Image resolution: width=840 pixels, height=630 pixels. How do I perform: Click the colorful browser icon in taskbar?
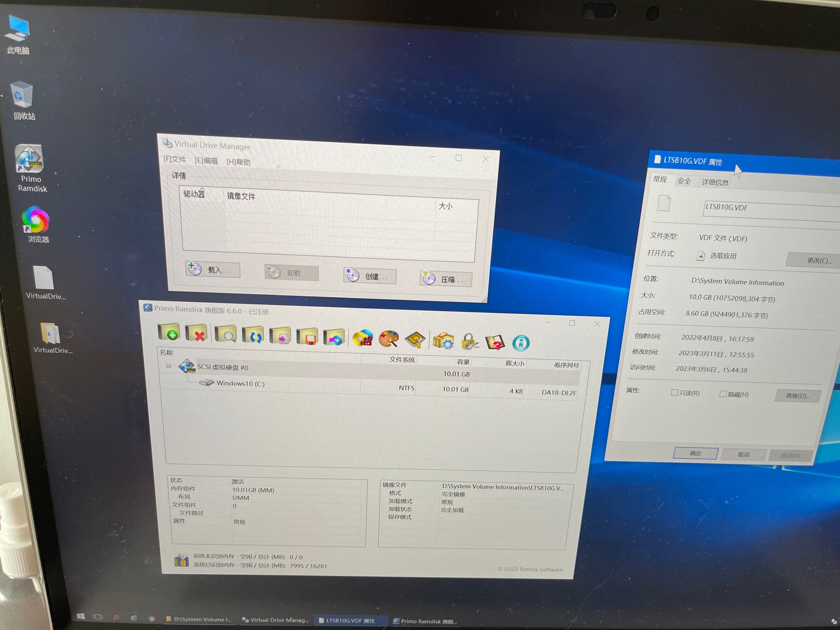click(x=152, y=619)
